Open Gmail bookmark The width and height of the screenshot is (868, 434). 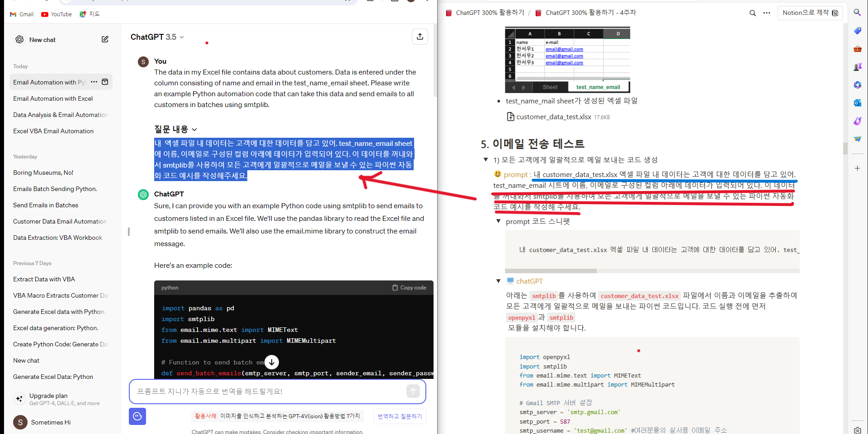(x=22, y=14)
